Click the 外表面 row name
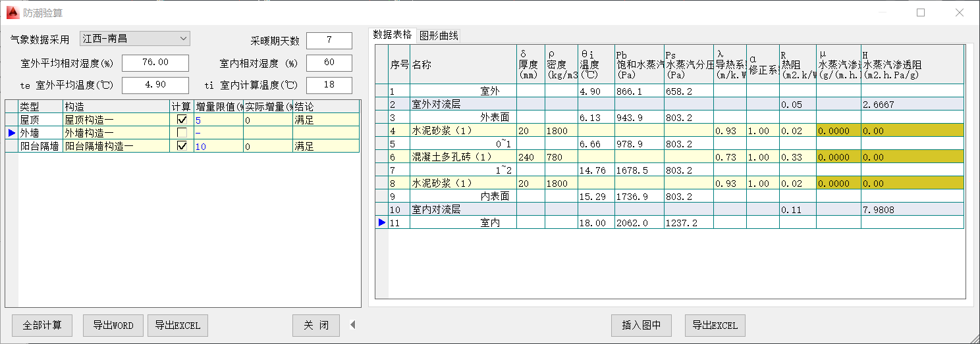This screenshot has width=980, height=344. click(463, 117)
